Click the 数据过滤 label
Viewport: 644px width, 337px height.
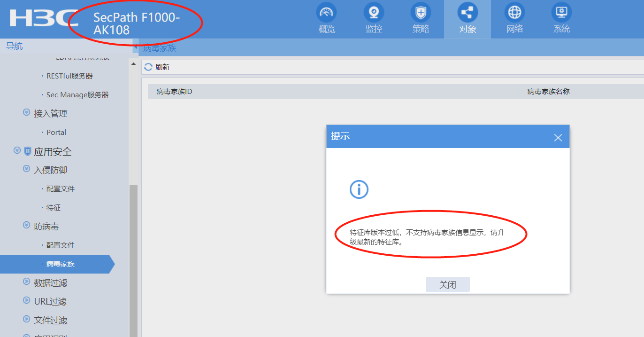click(51, 282)
